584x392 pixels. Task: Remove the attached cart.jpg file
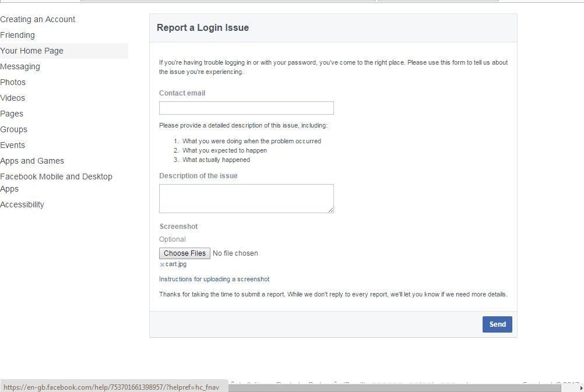pos(162,265)
